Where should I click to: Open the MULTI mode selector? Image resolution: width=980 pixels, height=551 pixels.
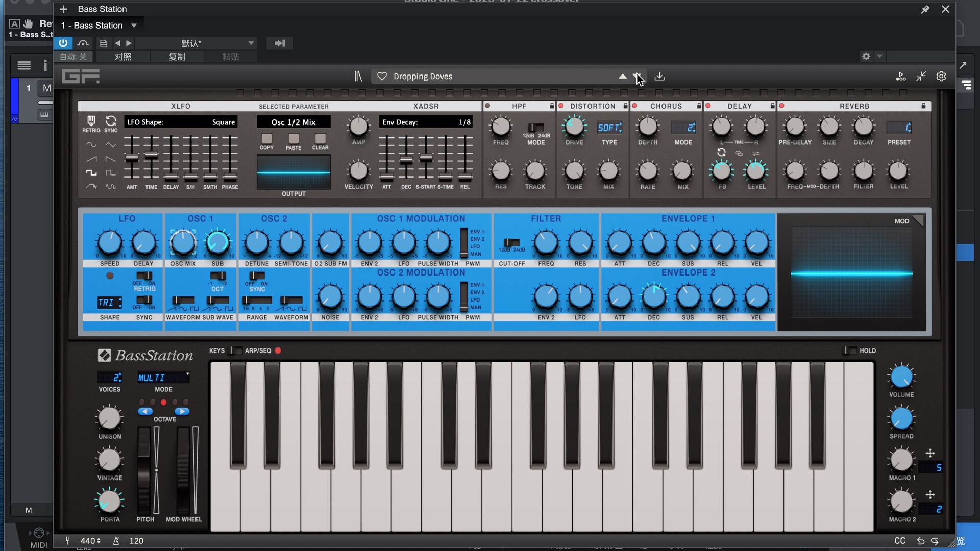click(x=163, y=378)
